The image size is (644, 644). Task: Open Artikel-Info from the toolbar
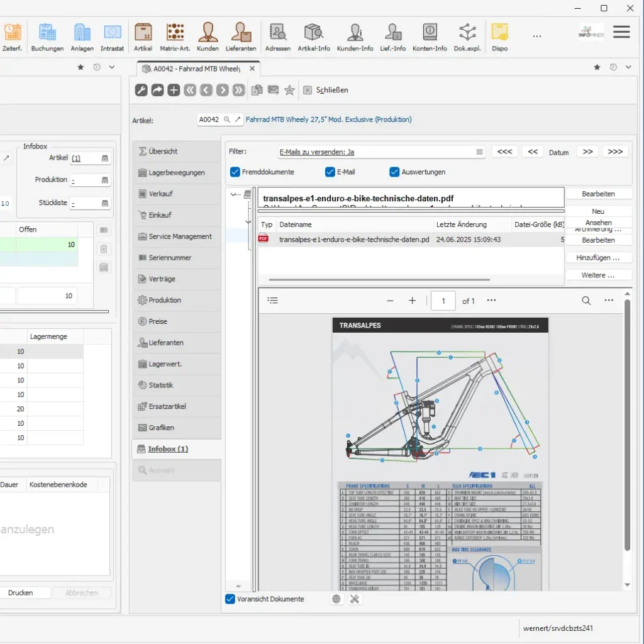tap(314, 37)
